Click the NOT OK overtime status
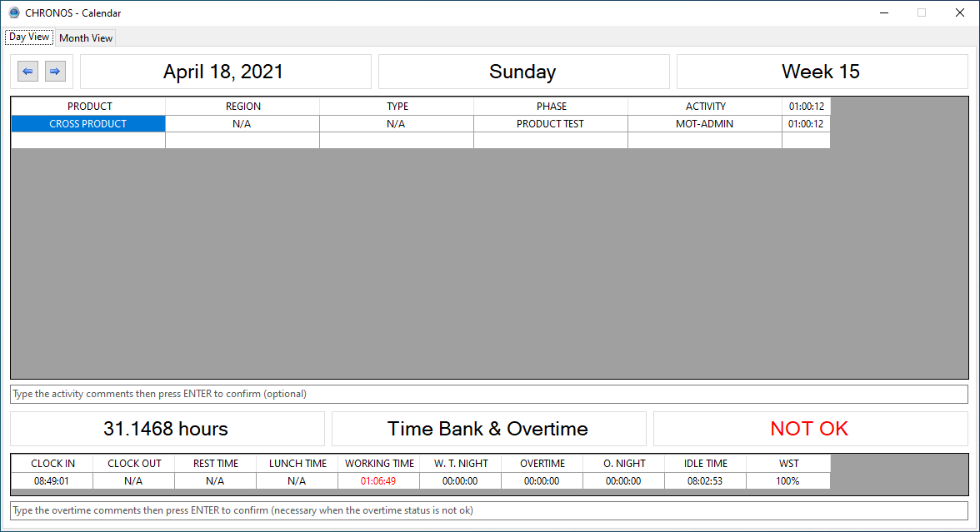The height and width of the screenshot is (532, 980). [x=811, y=428]
